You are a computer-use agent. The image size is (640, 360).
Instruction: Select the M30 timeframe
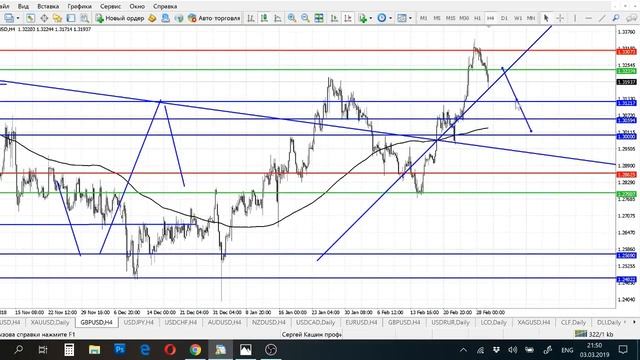click(464, 18)
